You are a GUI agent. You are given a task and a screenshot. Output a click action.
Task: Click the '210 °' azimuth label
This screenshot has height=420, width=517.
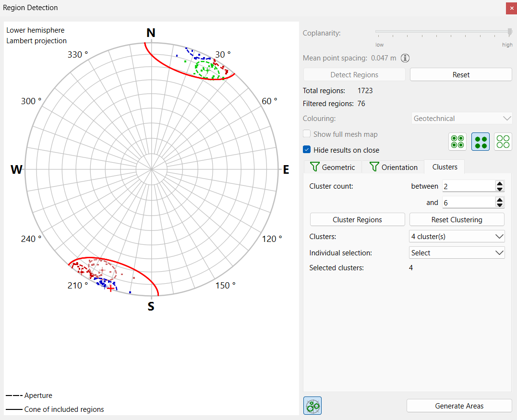[x=78, y=286]
